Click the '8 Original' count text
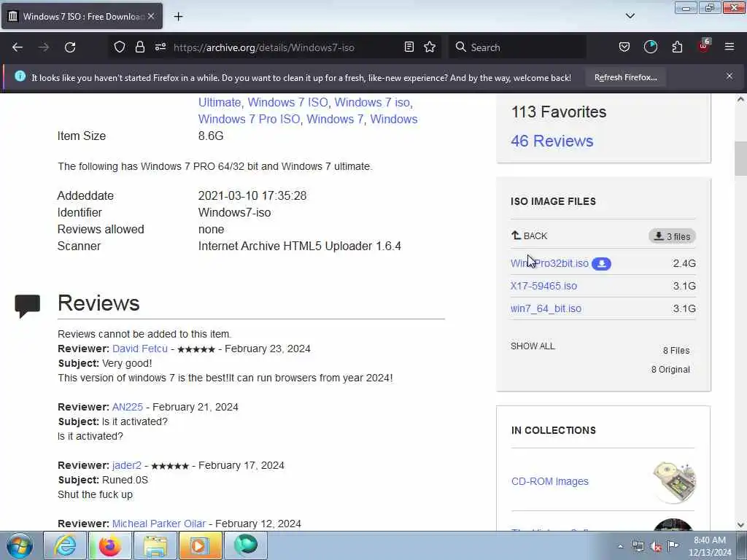747x560 pixels. tap(670, 370)
